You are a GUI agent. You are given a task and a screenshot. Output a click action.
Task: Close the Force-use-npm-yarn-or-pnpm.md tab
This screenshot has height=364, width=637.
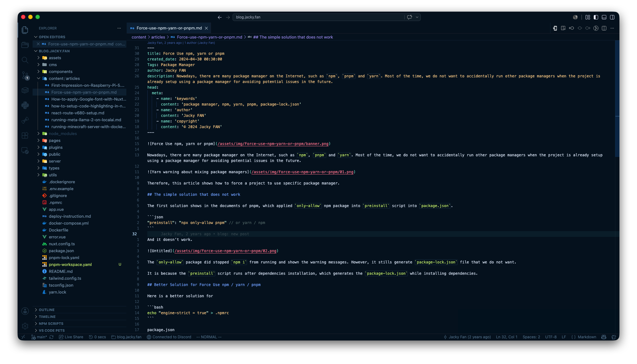[206, 28]
